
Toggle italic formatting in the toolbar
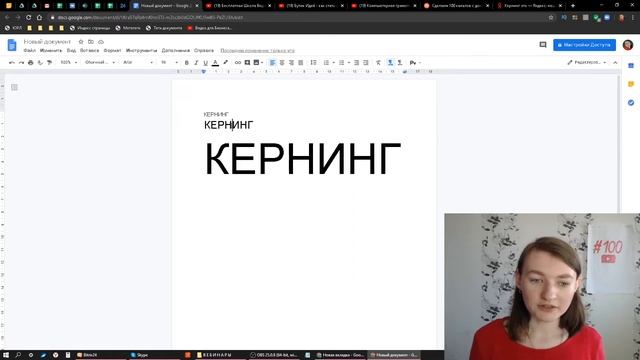pyautogui.click(x=196, y=62)
